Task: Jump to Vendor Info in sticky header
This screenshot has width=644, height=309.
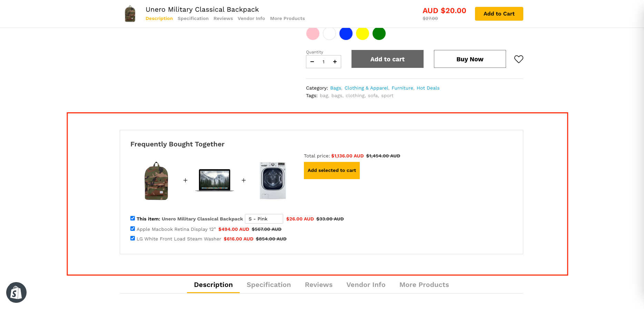Action: (x=251, y=19)
